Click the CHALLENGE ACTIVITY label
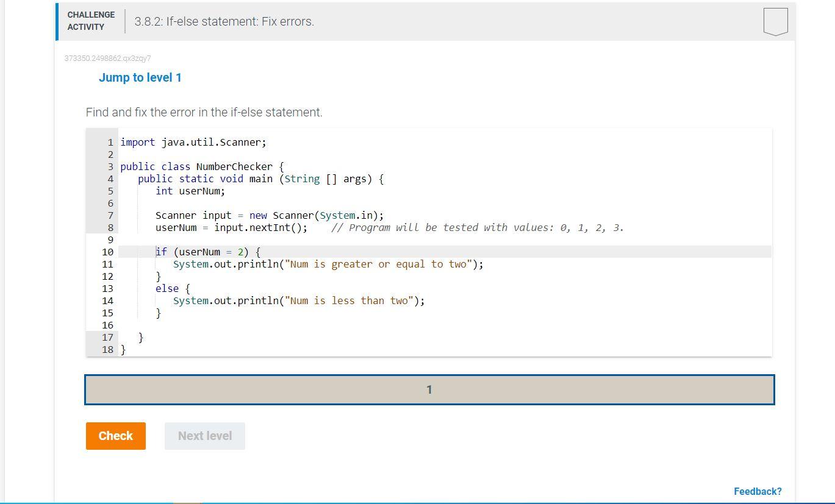The width and height of the screenshot is (835, 504). pyautogui.click(x=90, y=21)
